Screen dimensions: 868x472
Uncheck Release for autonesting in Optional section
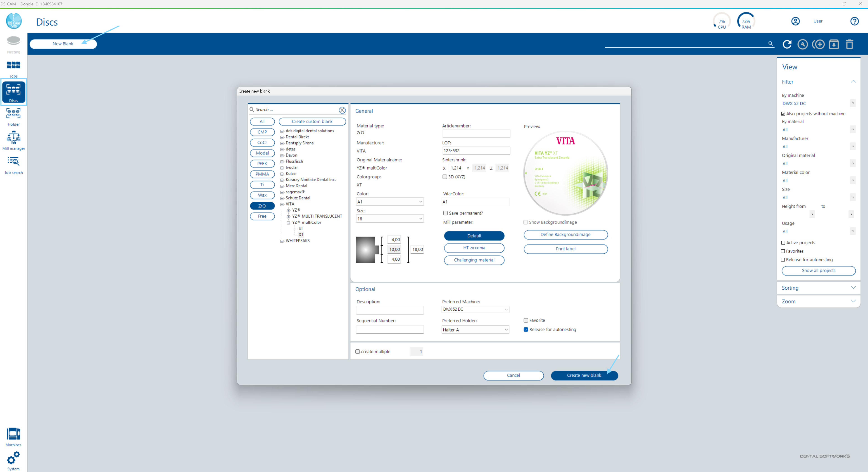(526, 329)
